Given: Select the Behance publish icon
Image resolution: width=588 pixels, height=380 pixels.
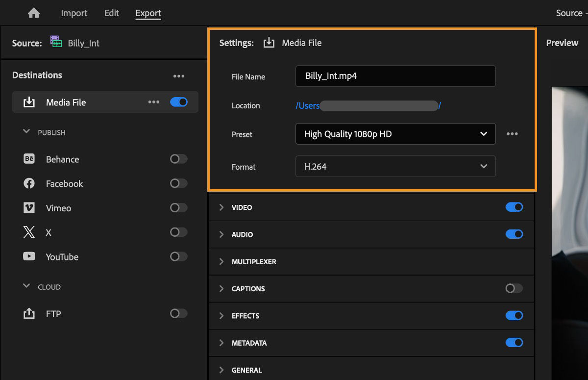Looking at the screenshot, I should pyautogui.click(x=29, y=159).
